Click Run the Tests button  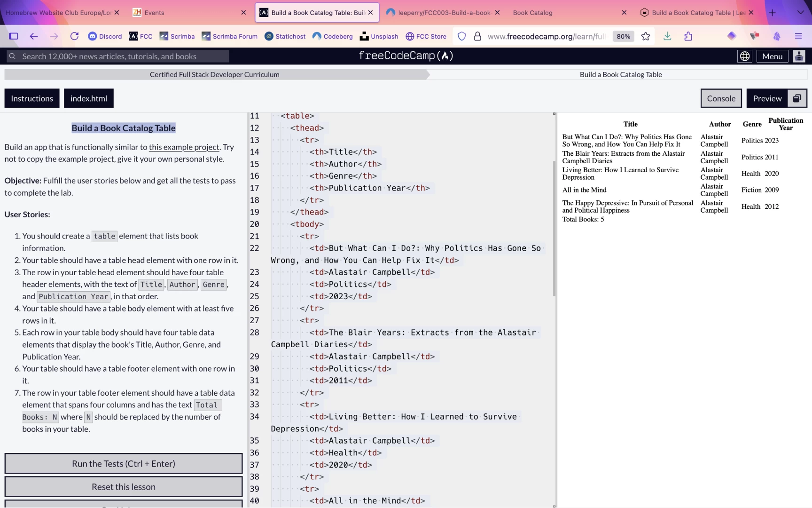click(123, 463)
